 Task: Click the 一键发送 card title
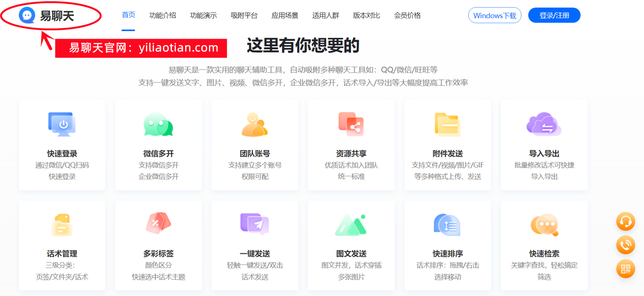coord(255,254)
